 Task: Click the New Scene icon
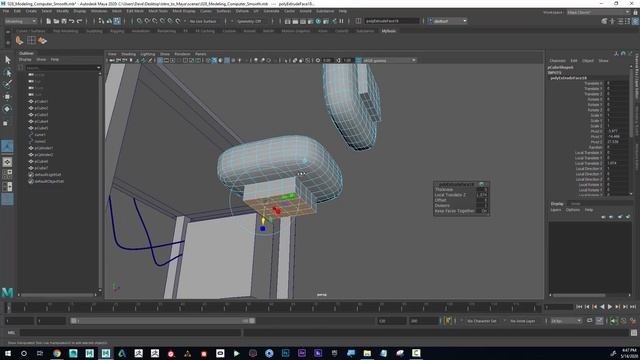pyautogui.click(x=49, y=21)
